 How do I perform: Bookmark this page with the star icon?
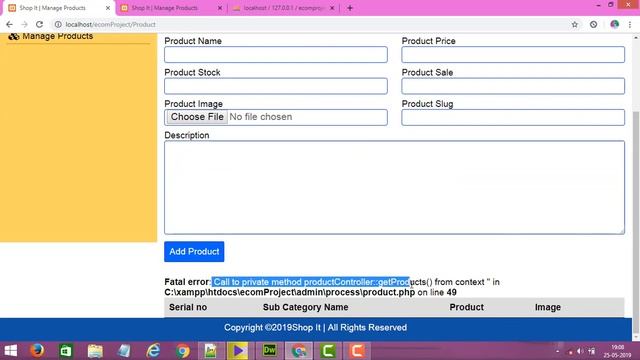click(575, 24)
